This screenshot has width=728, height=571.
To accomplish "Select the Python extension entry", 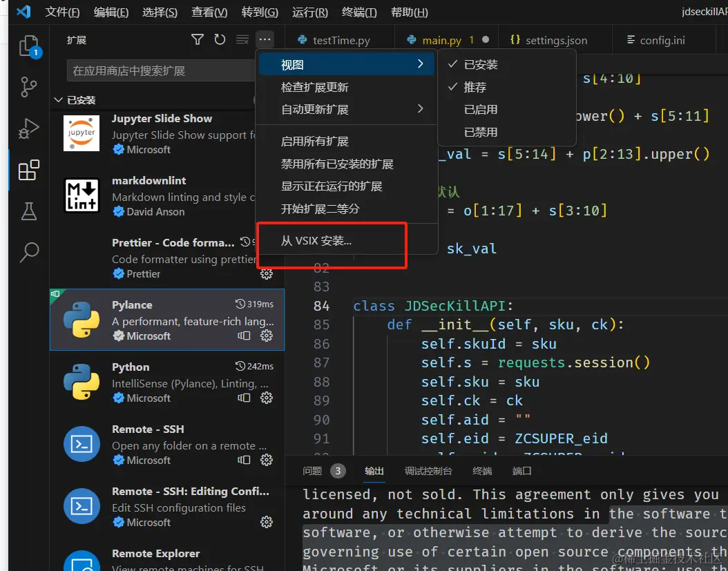I will pos(167,382).
